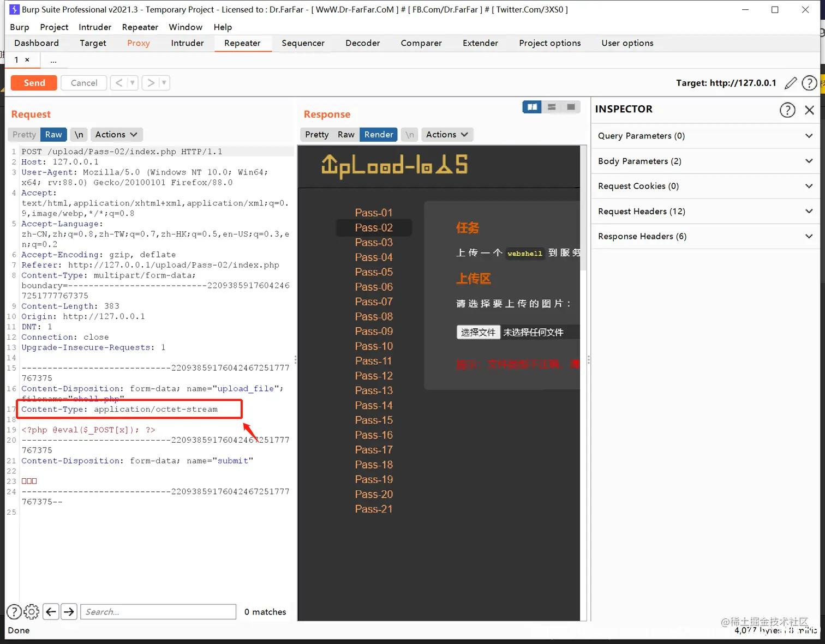Select top-bottom split layout icon

pyautogui.click(x=552, y=107)
